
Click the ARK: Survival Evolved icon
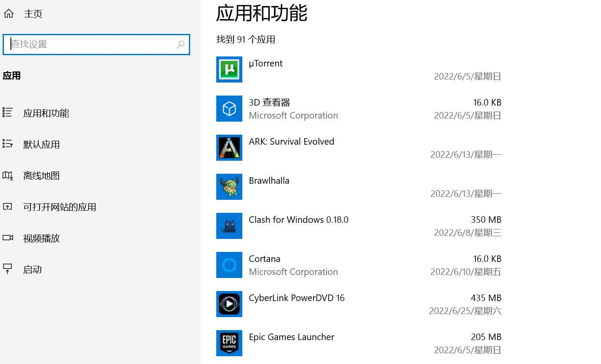point(229,148)
